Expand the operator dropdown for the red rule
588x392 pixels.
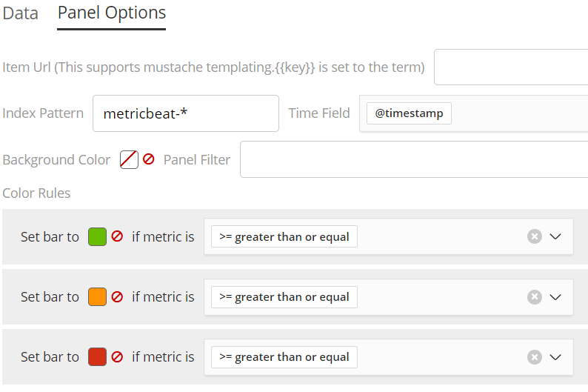pos(556,356)
